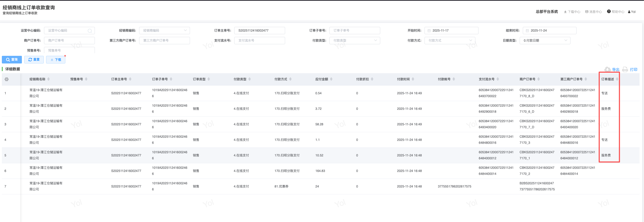Click the 总部平台系统 menu item

click(x=547, y=12)
